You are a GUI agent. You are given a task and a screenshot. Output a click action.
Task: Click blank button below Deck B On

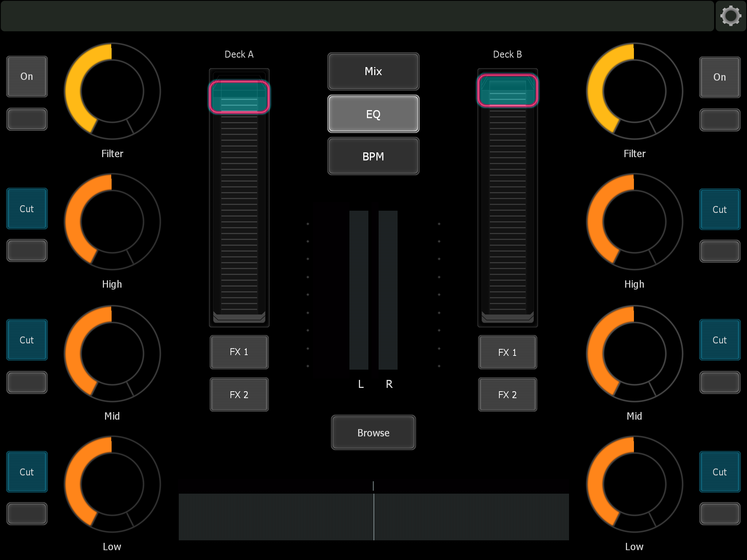[x=720, y=120]
